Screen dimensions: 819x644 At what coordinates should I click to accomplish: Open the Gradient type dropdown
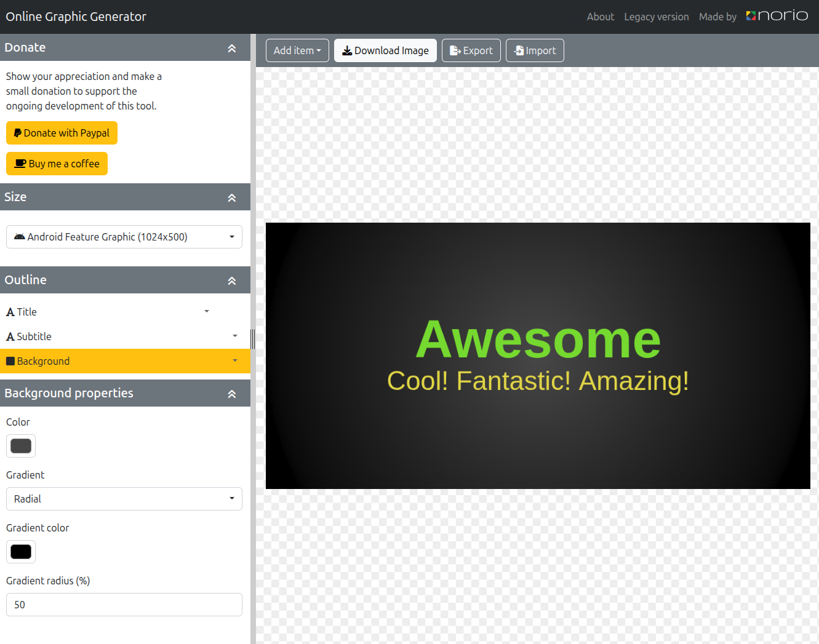point(124,499)
